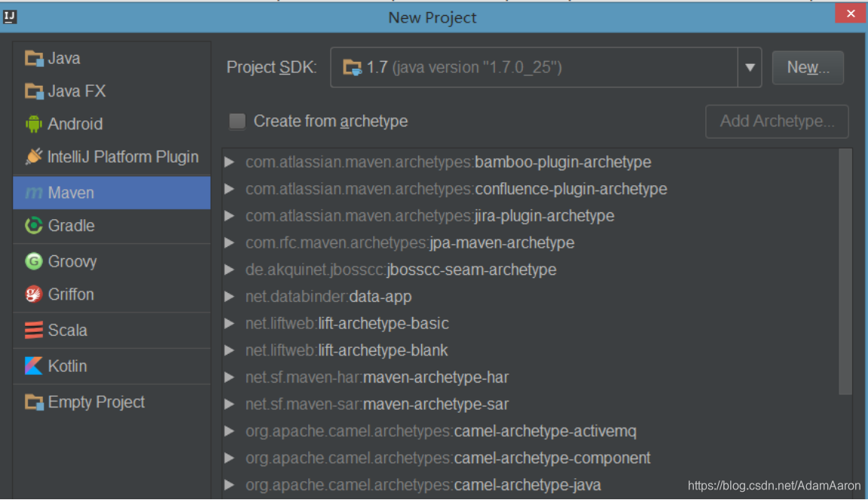The image size is (868, 500).
Task: Select camel-archetype-component row text
Action: coord(448,458)
